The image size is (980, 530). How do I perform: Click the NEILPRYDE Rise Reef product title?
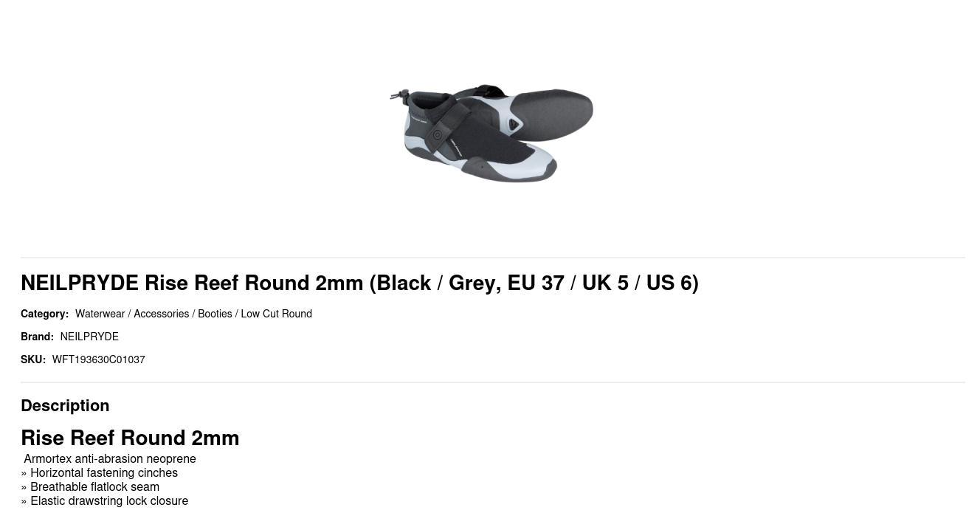[x=359, y=283]
